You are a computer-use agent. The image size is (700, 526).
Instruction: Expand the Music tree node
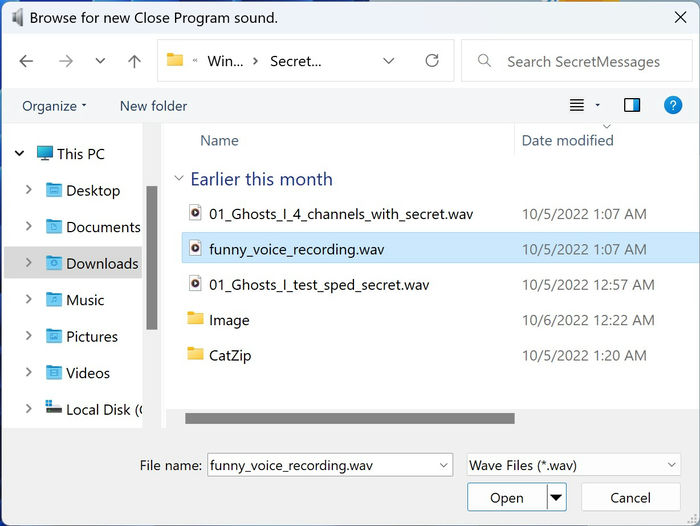tap(29, 300)
